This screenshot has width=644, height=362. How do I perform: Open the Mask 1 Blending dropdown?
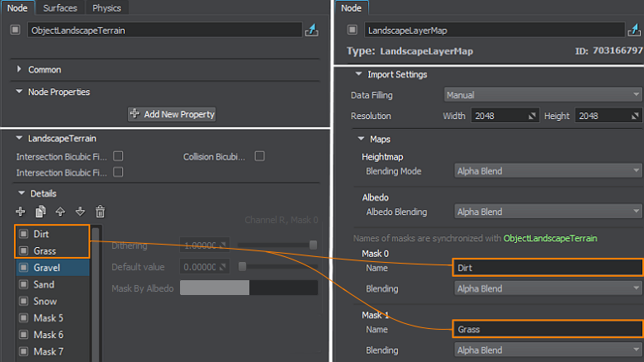(x=548, y=350)
